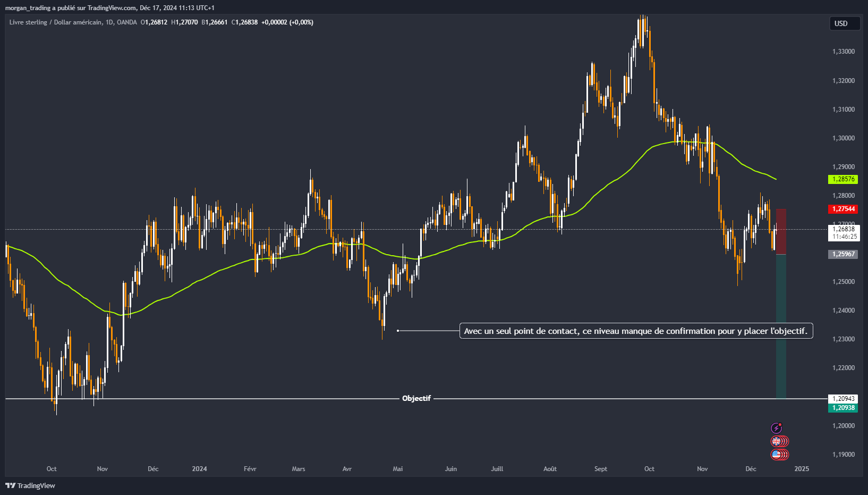The image size is (868, 495).
Task: Click Mars on the time axis
Action: click(299, 469)
